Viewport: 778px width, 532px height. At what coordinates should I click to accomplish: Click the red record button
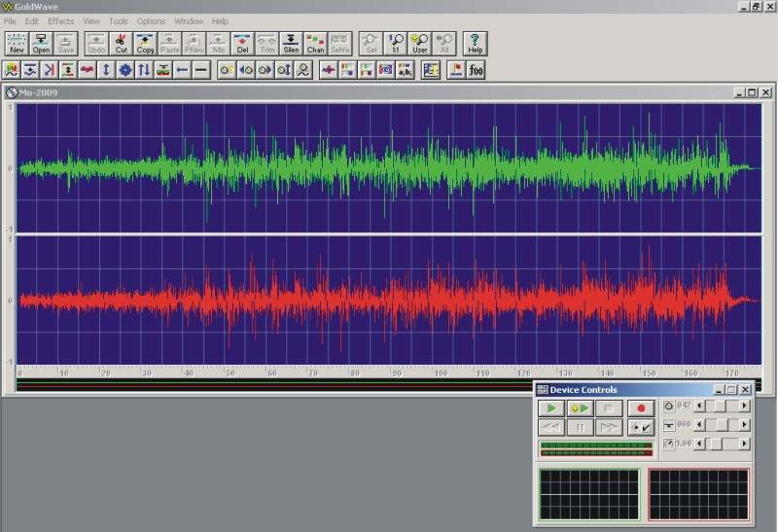point(641,408)
